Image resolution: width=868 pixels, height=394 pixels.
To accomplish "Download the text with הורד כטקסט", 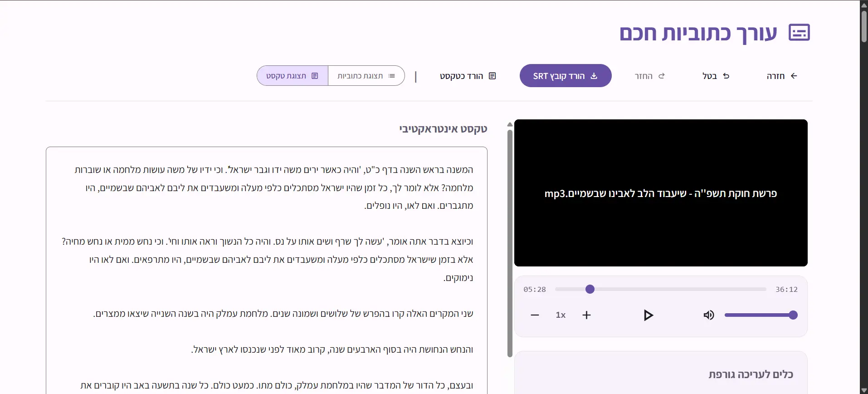I will pyautogui.click(x=468, y=76).
